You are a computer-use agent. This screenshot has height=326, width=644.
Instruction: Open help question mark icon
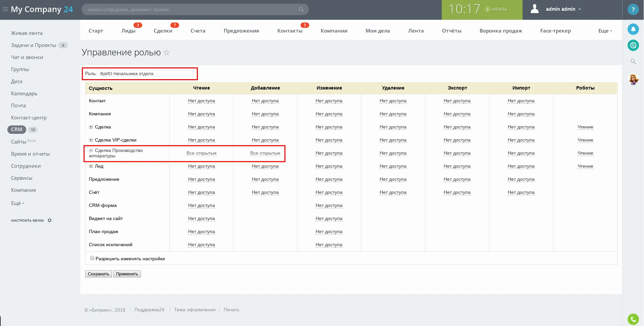pyautogui.click(x=633, y=10)
